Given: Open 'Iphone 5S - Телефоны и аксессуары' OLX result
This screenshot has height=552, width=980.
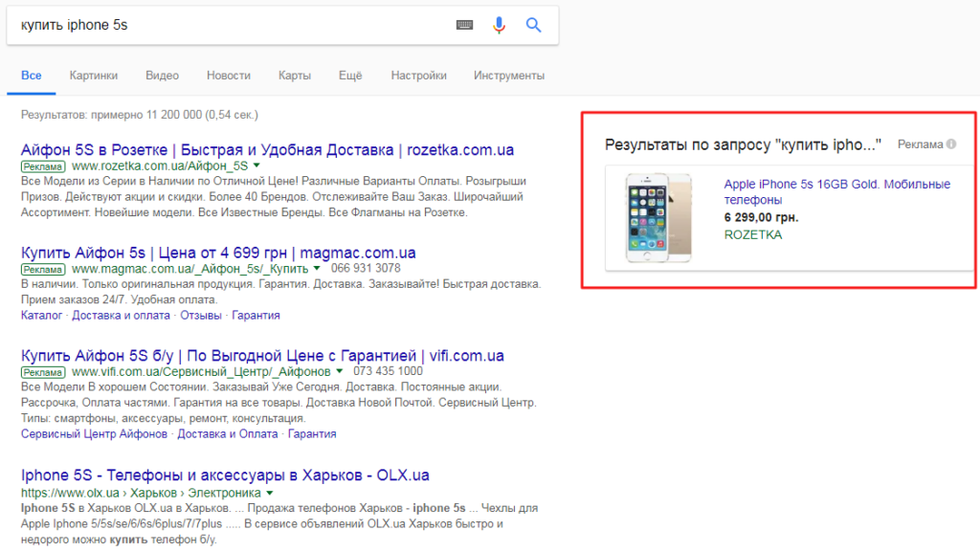Looking at the screenshot, I should point(225,475).
